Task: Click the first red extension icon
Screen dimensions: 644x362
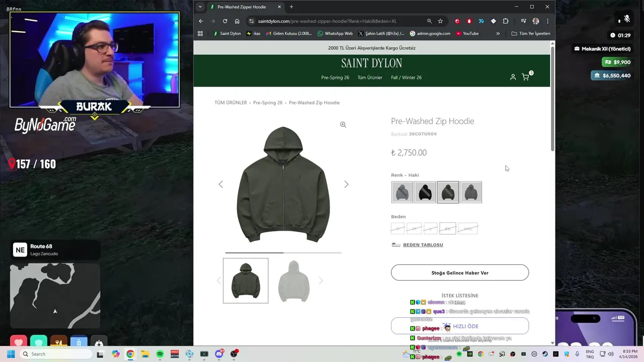Action: pos(457,21)
